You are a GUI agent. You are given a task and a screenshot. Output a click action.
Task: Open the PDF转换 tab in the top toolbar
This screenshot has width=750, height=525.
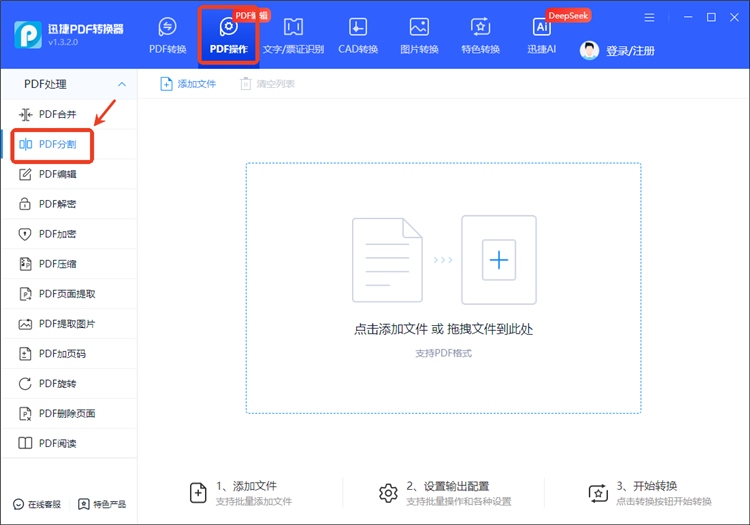[167, 35]
